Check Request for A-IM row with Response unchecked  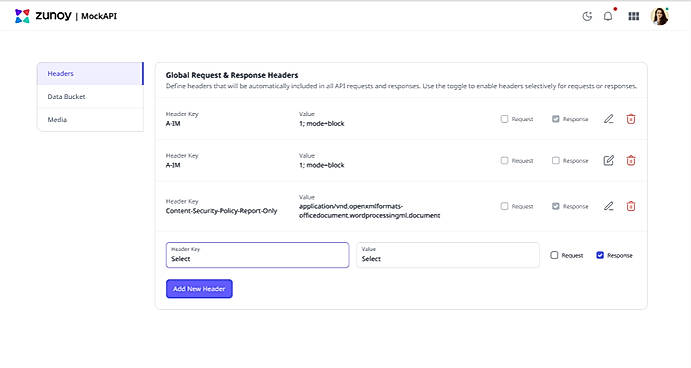pos(505,160)
